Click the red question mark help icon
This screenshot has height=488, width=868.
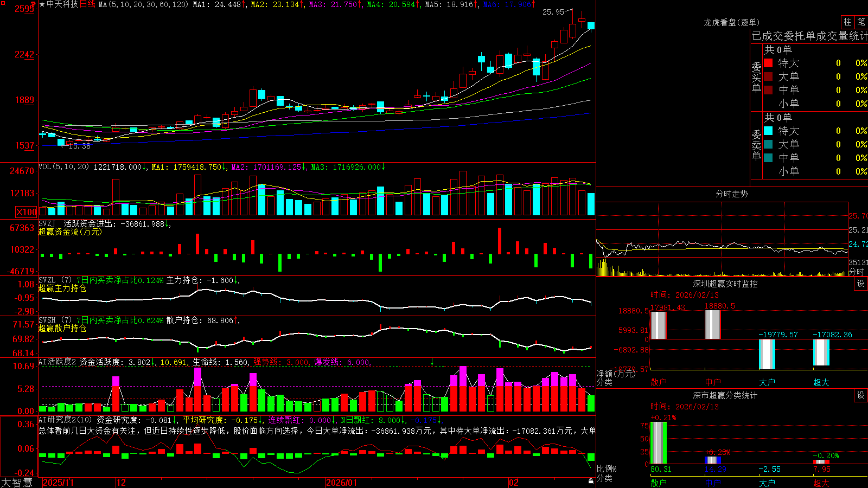click(x=33, y=4)
